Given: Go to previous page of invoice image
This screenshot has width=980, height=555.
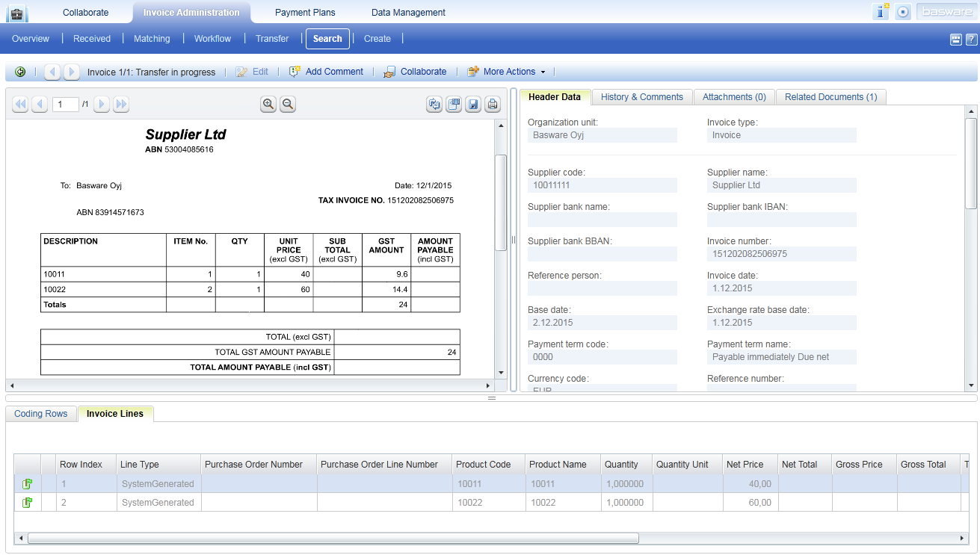Looking at the screenshot, I should [40, 105].
